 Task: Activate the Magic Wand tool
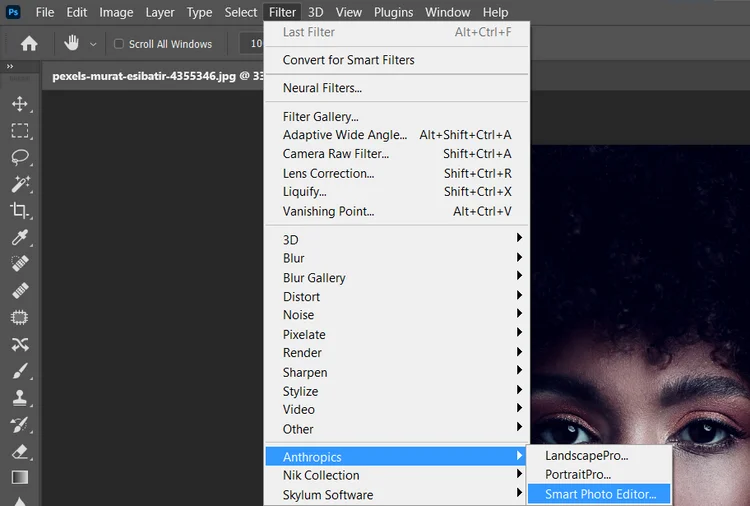19,184
